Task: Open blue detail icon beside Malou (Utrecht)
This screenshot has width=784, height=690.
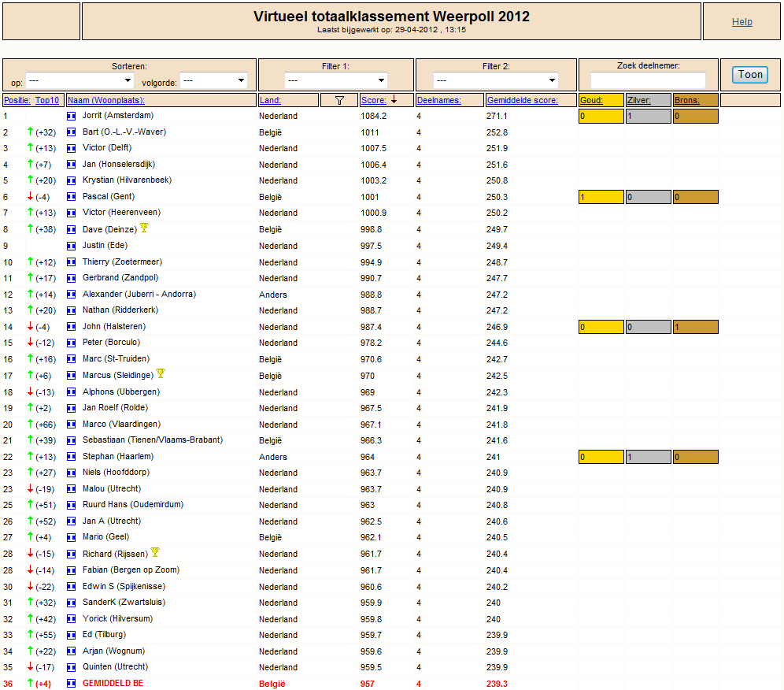Action: [x=72, y=489]
